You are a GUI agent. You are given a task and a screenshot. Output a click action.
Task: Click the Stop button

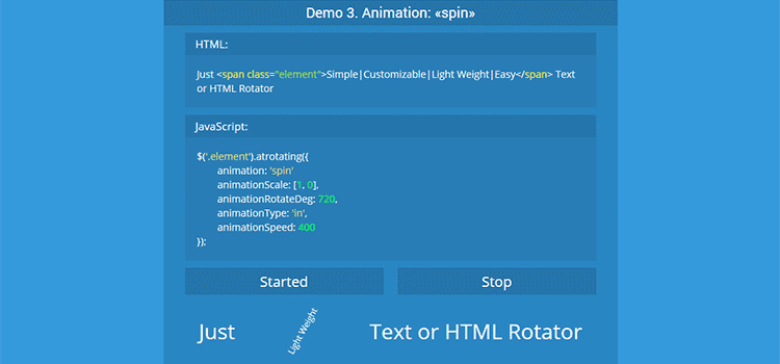496,281
